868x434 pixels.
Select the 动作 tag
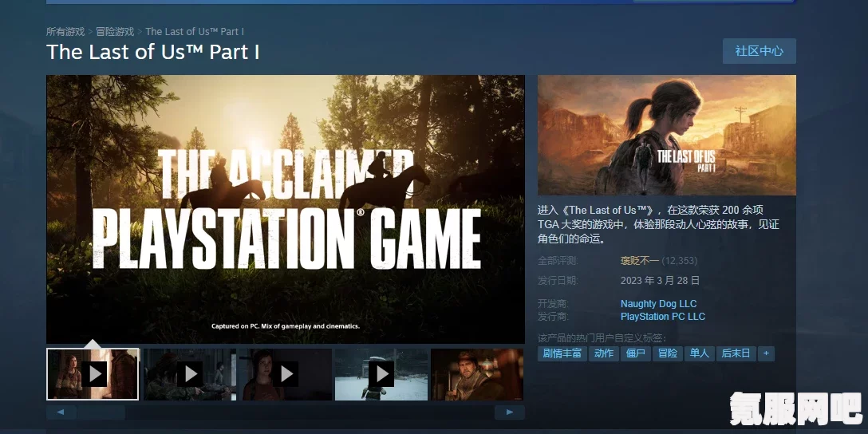[603, 353]
